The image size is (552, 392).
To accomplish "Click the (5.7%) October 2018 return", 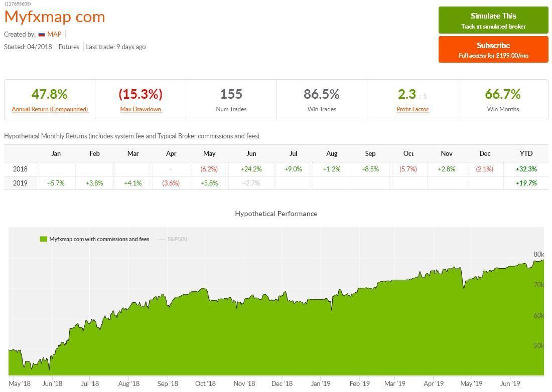I will coord(408,169).
